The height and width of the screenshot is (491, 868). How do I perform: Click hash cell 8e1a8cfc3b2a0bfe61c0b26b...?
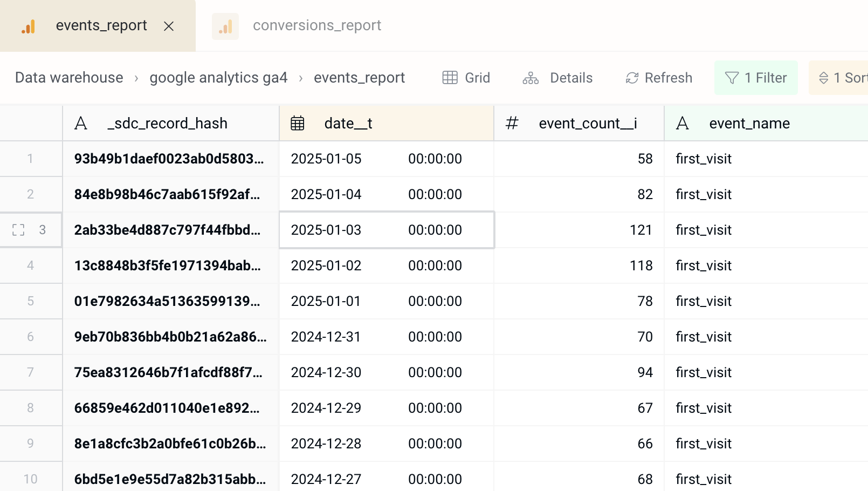coord(171,444)
